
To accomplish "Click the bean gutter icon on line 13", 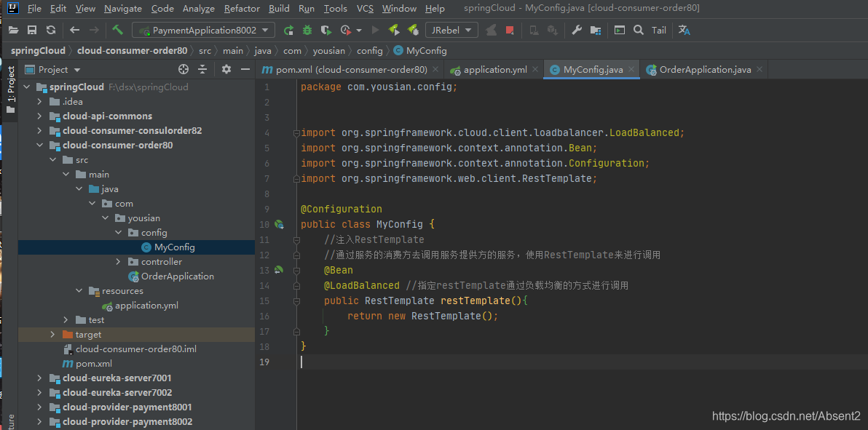I will tap(279, 270).
